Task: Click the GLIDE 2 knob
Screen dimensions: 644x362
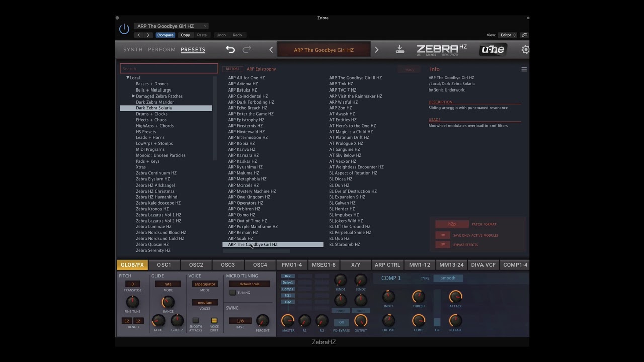Action: click(x=177, y=320)
